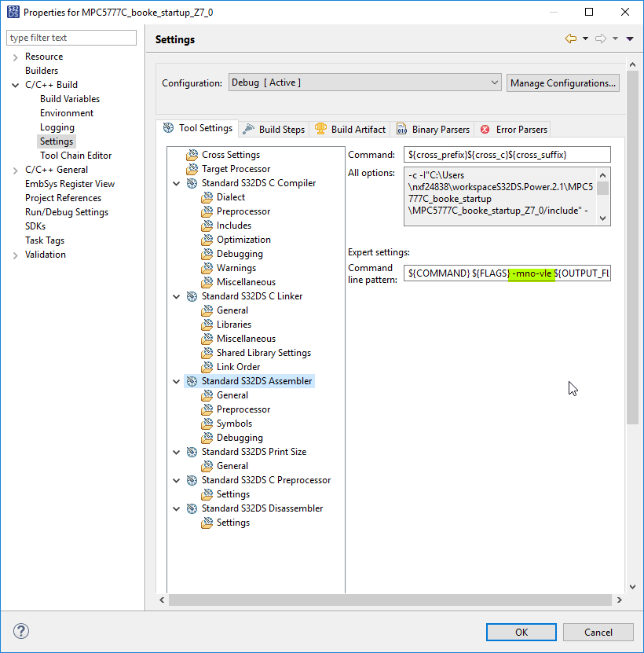Click the Standard S32DS Disassembler tool icon

[x=192, y=509]
